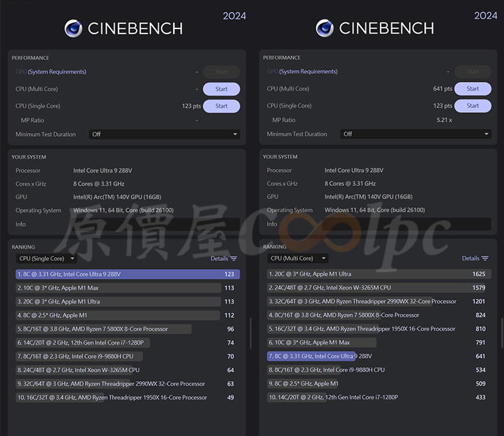Click the 641 pts multi-core score
Screen dimensions: 504x436
click(x=442, y=89)
